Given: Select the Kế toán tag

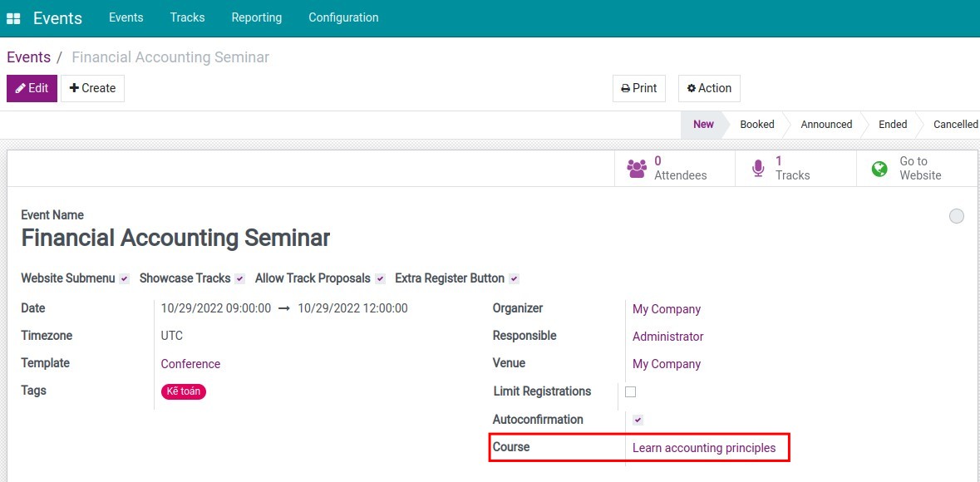Looking at the screenshot, I should pos(183,391).
